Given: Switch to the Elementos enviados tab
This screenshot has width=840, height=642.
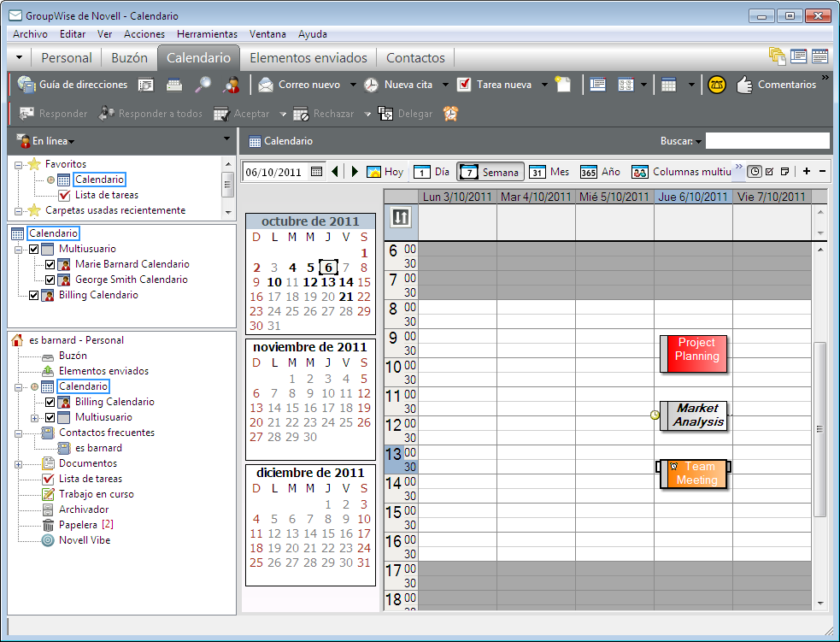Looking at the screenshot, I should pos(308,58).
